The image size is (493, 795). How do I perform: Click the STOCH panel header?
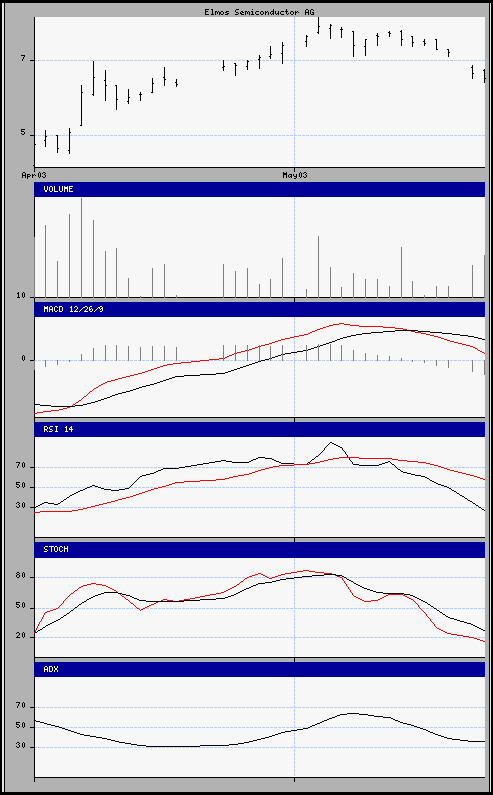point(259,549)
